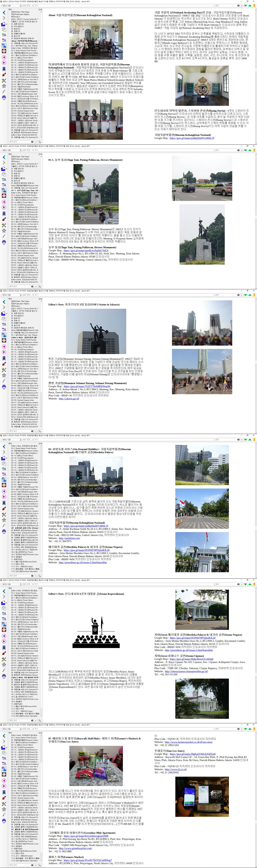Go to previous page in 147.0 / 226 window
257x868 pixels.
coord(4,636)
